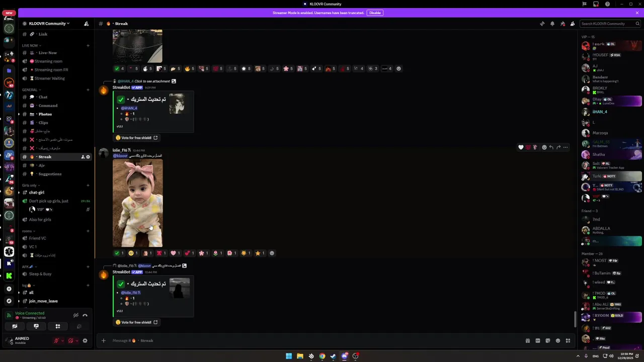Open the baby photo attachment
Image resolution: width=644 pixels, height=362 pixels.
point(137,203)
